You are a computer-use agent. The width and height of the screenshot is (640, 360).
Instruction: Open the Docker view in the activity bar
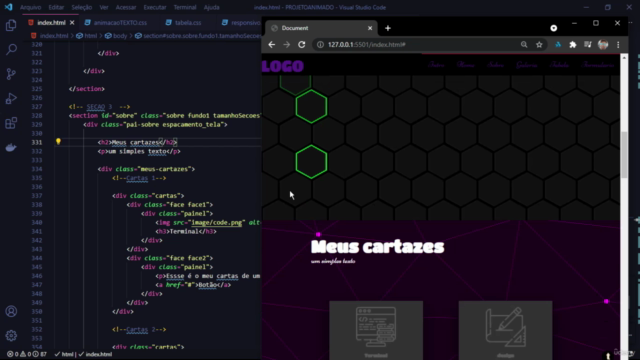coord(11,147)
